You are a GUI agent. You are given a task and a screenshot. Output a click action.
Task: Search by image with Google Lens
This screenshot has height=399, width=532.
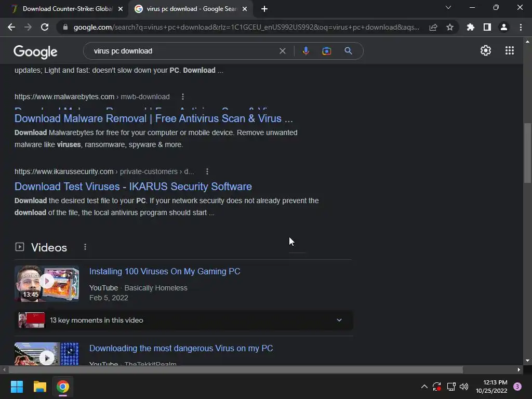pyautogui.click(x=326, y=51)
